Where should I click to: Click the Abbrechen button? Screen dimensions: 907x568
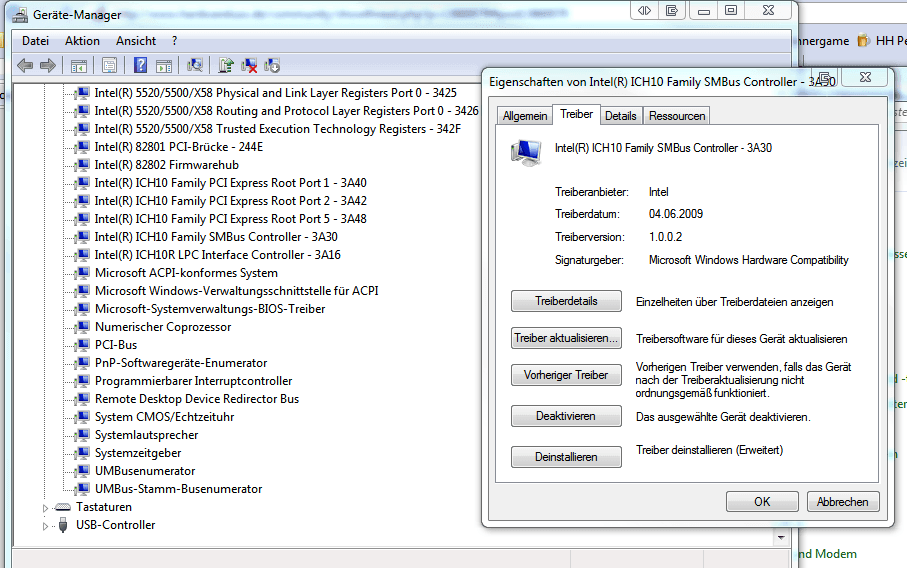point(843,502)
